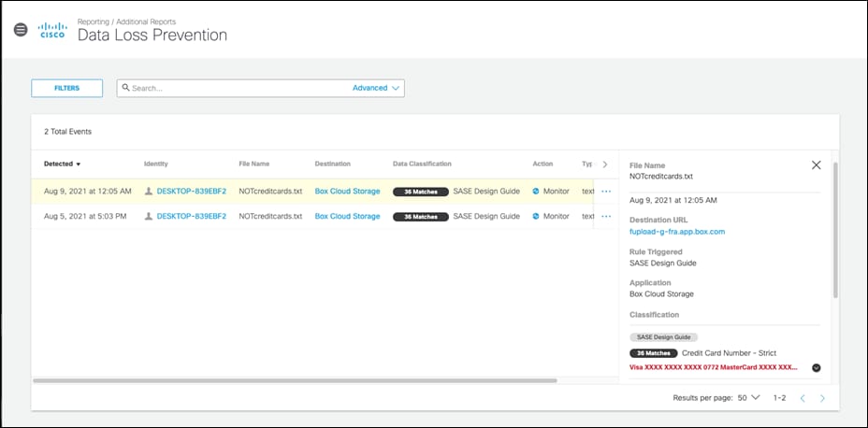Screen dimensions: 868x428
Task: Go to next results page
Action: coord(822,398)
